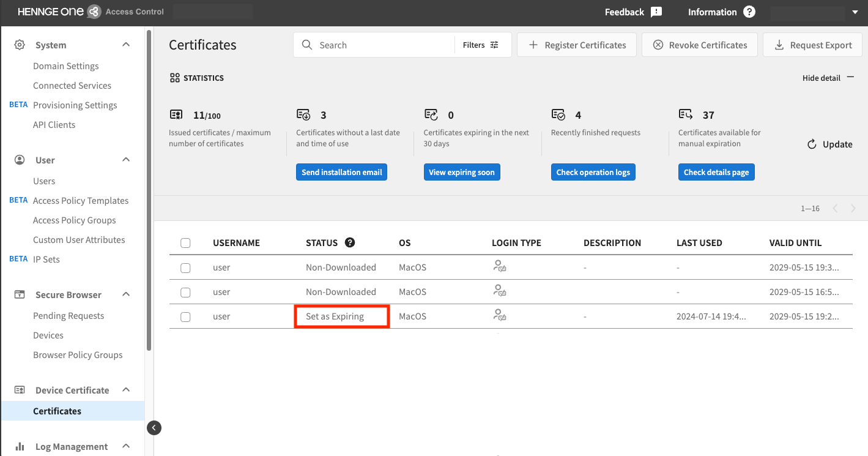Open Domain Settings in the sidebar
This screenshot has height=456, width=868.
(x=66, y=66)
